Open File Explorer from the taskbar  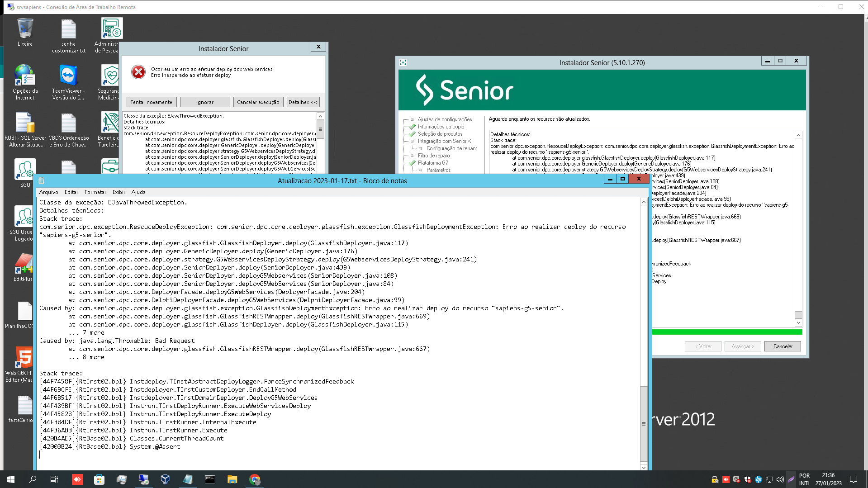tap(232, 479)
